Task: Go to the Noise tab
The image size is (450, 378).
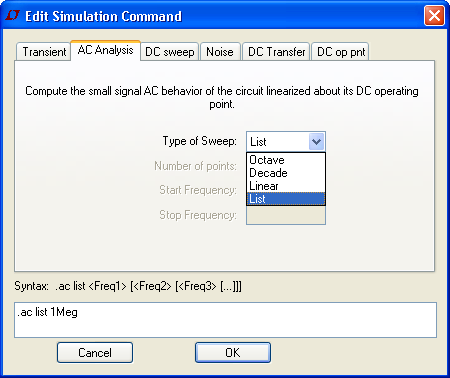Action: [220, 52]
